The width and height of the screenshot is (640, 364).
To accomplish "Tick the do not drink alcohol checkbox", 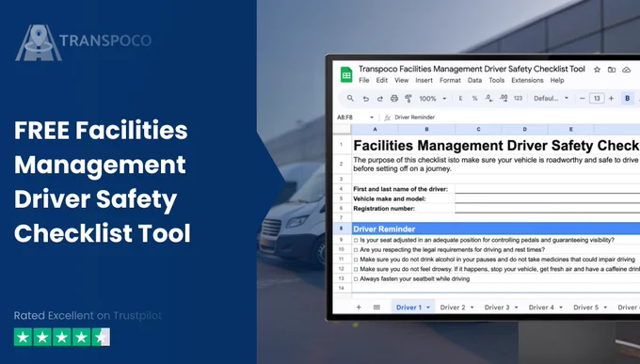I will (356, 260).
